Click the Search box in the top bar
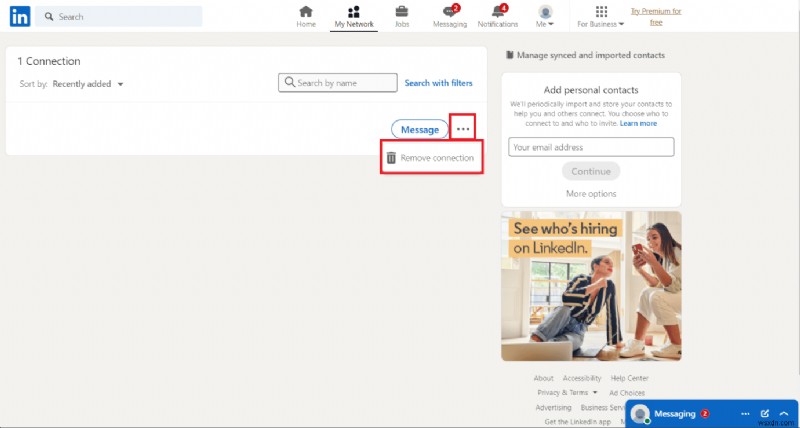This screenshot has height=428, width=800. [118, 16]
